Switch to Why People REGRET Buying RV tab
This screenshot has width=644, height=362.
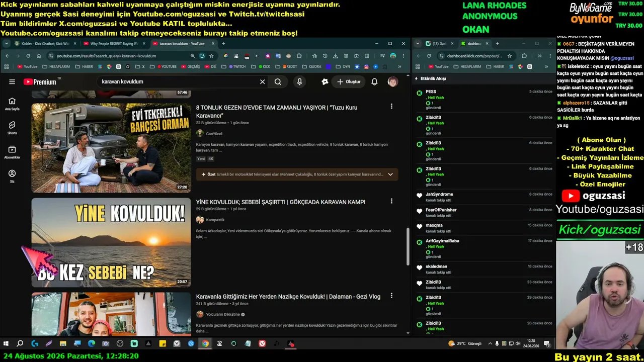[113, 44]
